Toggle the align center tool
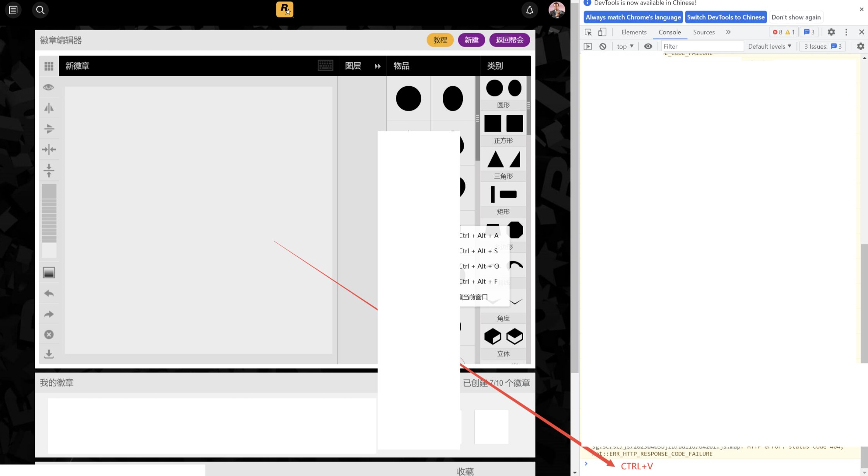This screenshot has height=476, width=868. coord(48,148)
